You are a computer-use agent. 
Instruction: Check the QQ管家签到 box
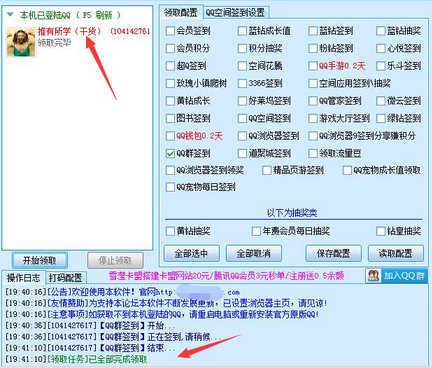(x=313, y=101)
